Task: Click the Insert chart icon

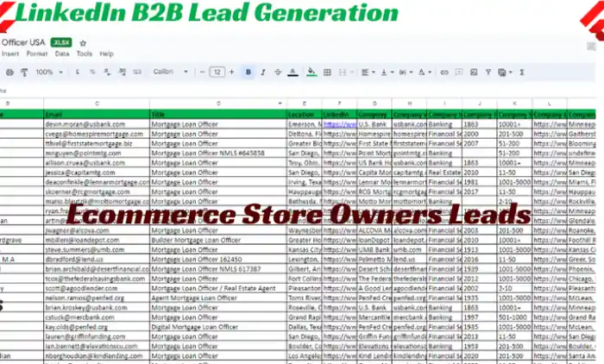Action: coord(474,72)
